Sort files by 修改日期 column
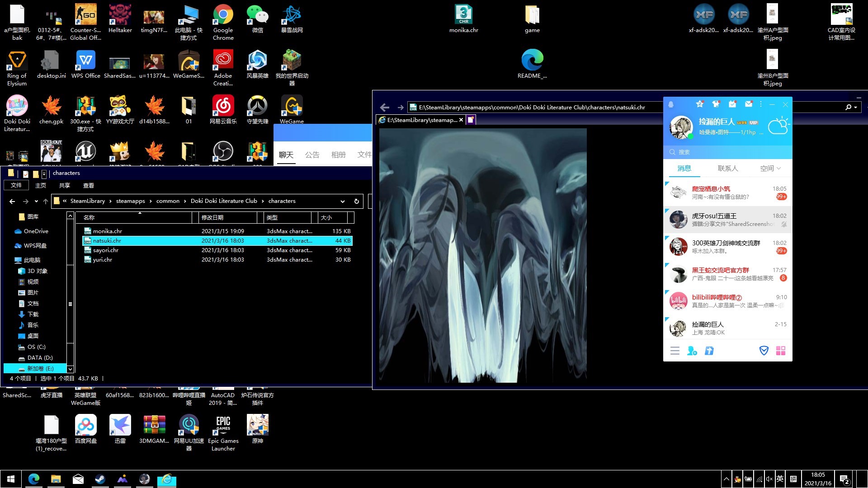 point(228,217)
